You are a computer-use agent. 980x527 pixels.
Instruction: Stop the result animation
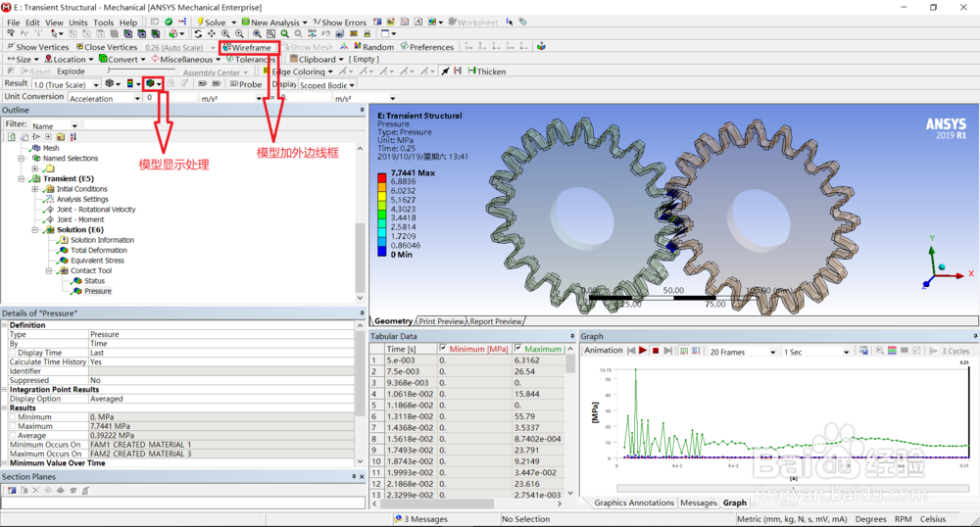tap(656, 351)
